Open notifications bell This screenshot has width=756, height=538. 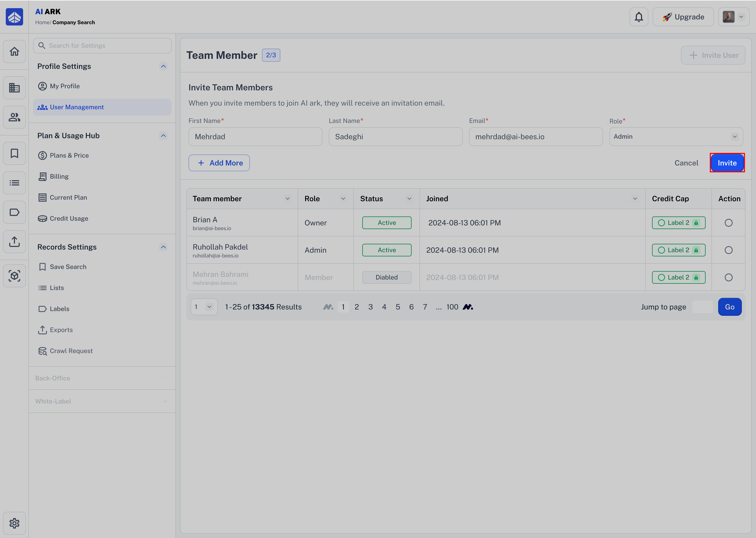[639, 17]
